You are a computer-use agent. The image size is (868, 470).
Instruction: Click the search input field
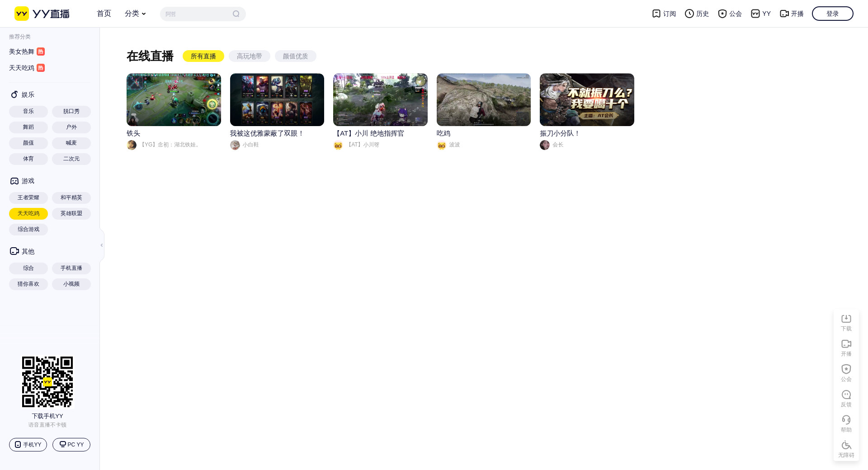point(197,14)
